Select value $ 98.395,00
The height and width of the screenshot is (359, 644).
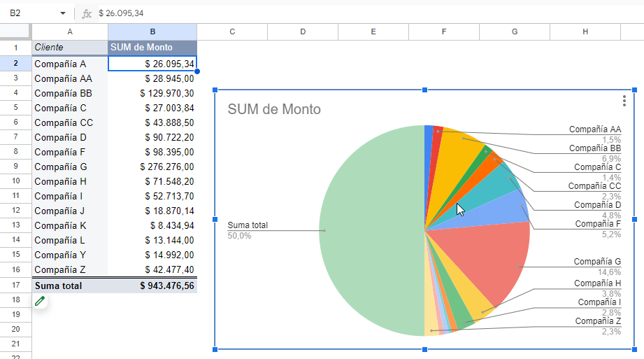(152, 152)
